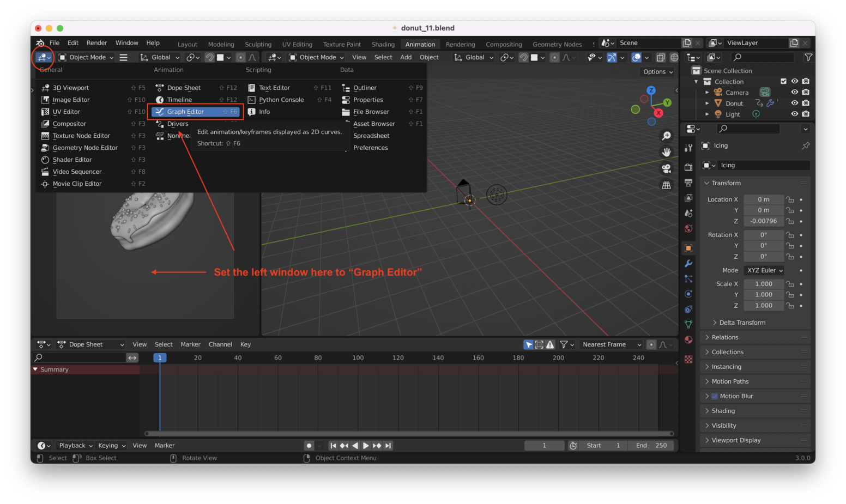Click the Material Properties sphere icon

688,339
